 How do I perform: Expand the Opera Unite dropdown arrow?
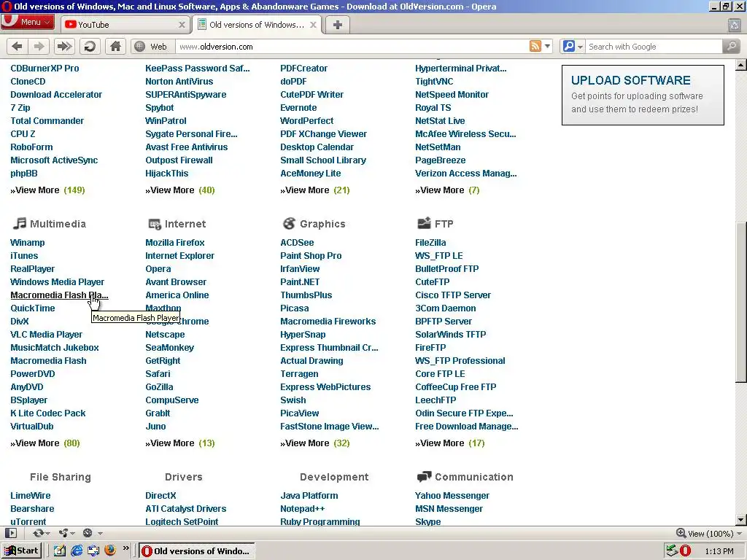click(x=72, y=533)
